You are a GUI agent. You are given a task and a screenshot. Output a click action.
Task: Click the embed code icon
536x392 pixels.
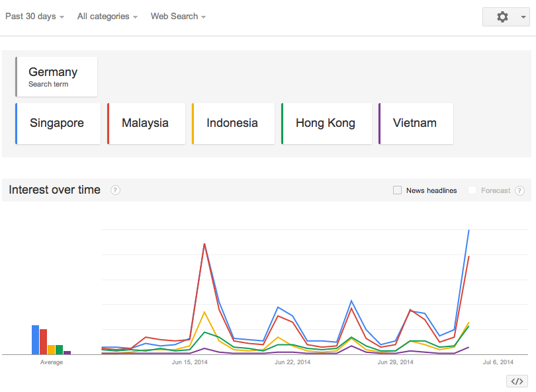pos(517,381)
